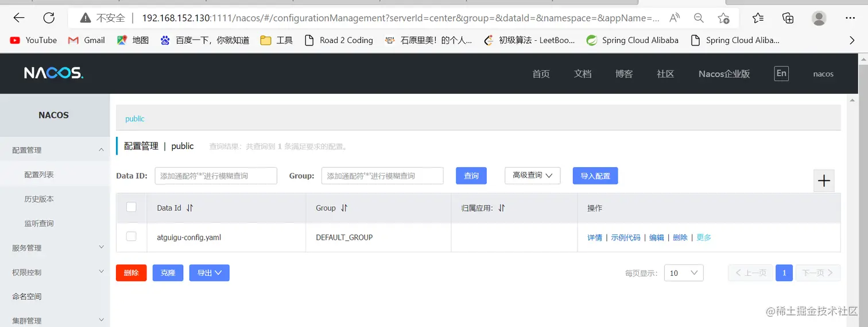Image resolution: width=868 pixels, height=327 pixels.
Task: Reload the page with the refresh icon
Action: 49,18
